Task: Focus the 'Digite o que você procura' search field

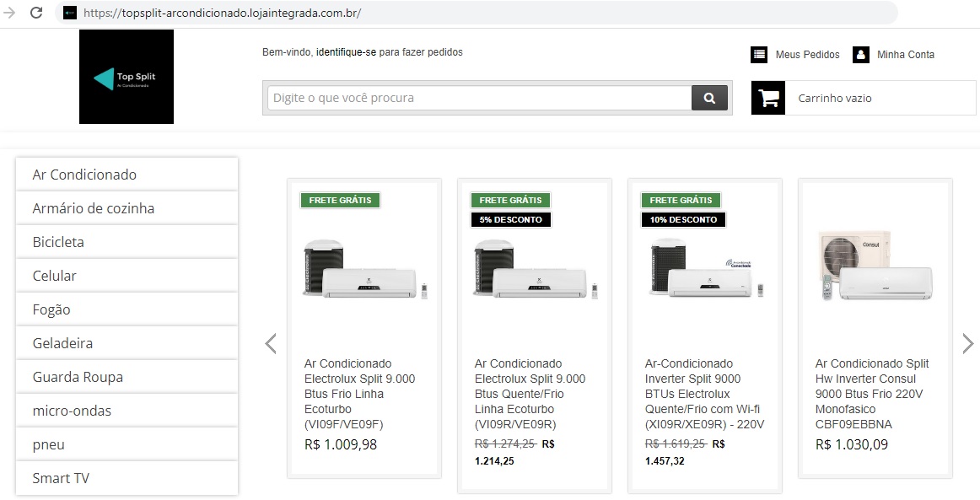Action: coord(479,98)
